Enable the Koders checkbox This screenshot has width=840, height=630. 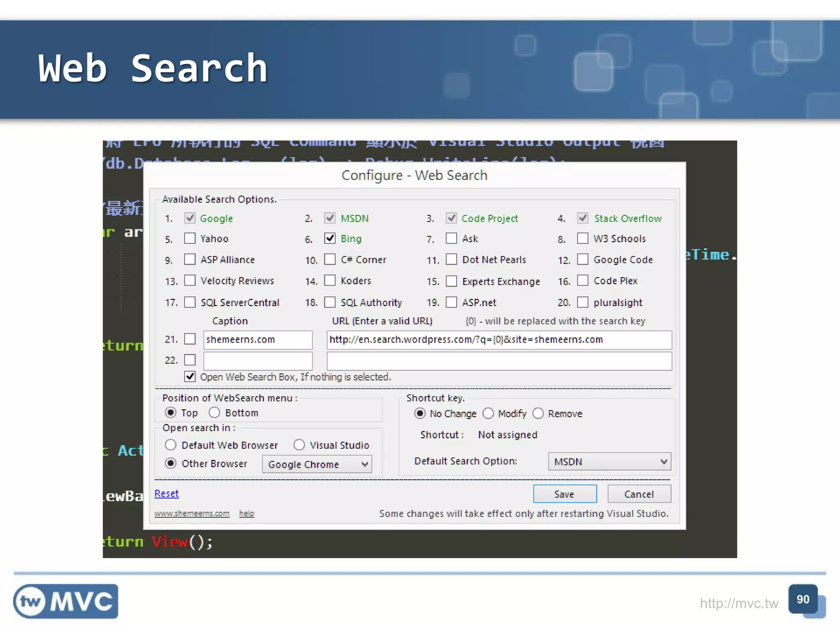click(330, 281)
